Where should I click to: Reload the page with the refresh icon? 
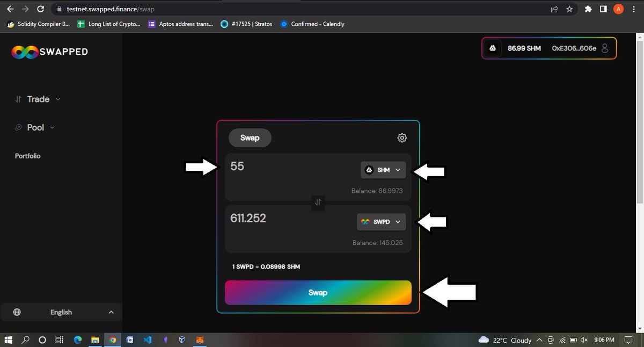(x=41, y=9)
